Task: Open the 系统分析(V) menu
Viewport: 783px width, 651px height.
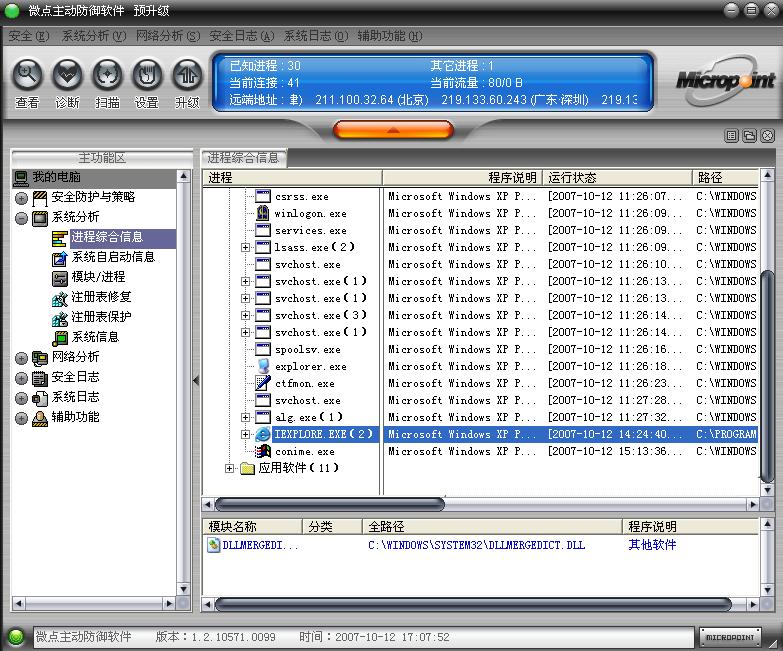Action: coord(93,36)
